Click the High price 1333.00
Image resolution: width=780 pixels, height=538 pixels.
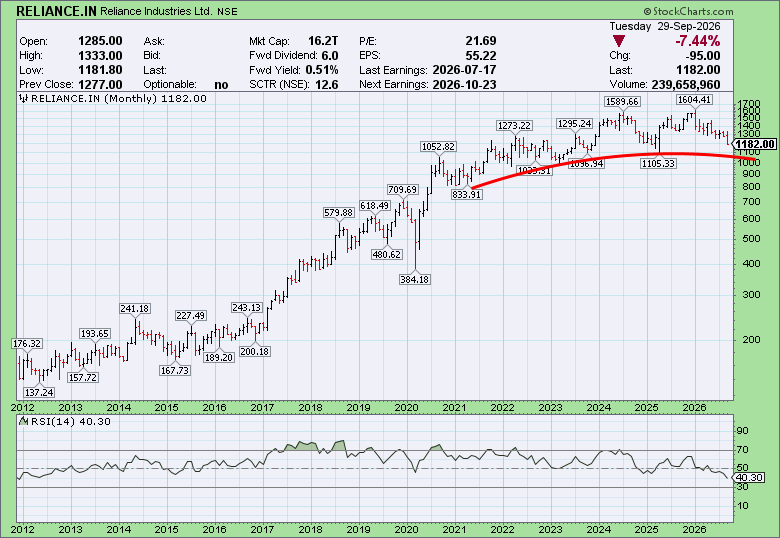tap(100, 56)
